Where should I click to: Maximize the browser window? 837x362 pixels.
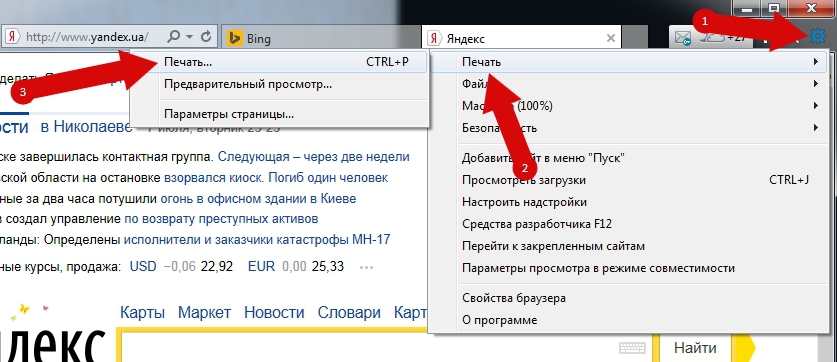coord(774,9)
